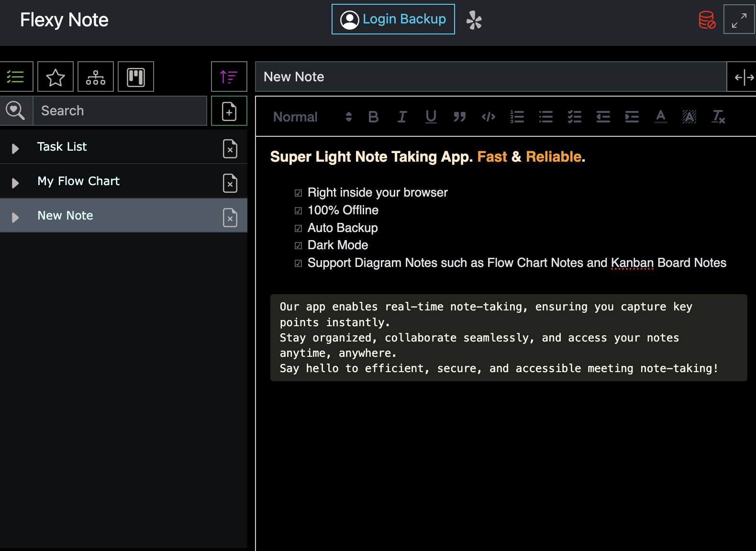
Task: Apply numbered list formatting
Action: click(x=517, y=117)
